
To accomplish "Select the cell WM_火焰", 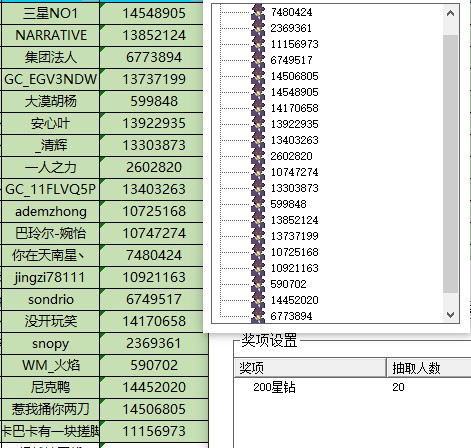I will (50, 365).
